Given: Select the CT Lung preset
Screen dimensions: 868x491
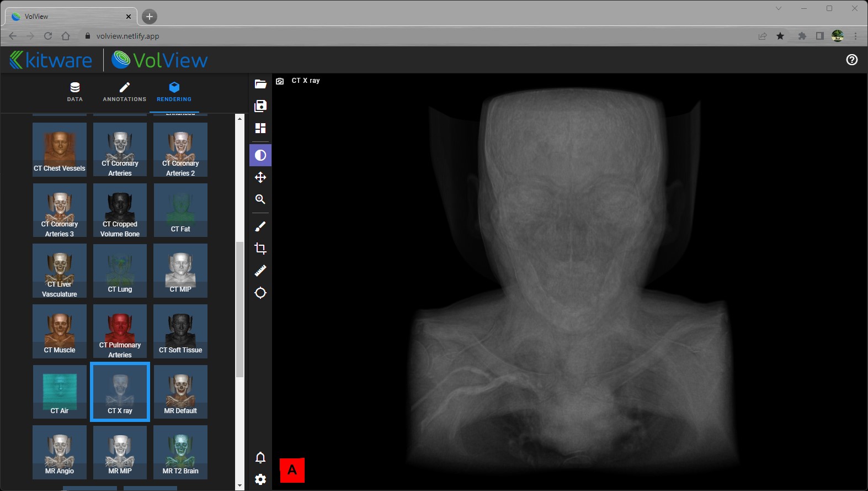Looking at the screenshot, I should pyautogui.click(x=120, y=271).
